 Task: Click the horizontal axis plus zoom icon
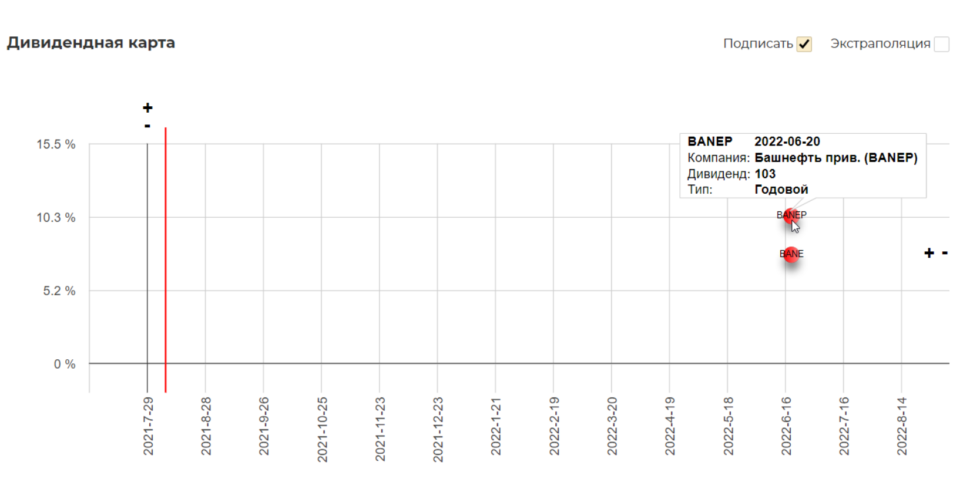click(x=929, y=253)
